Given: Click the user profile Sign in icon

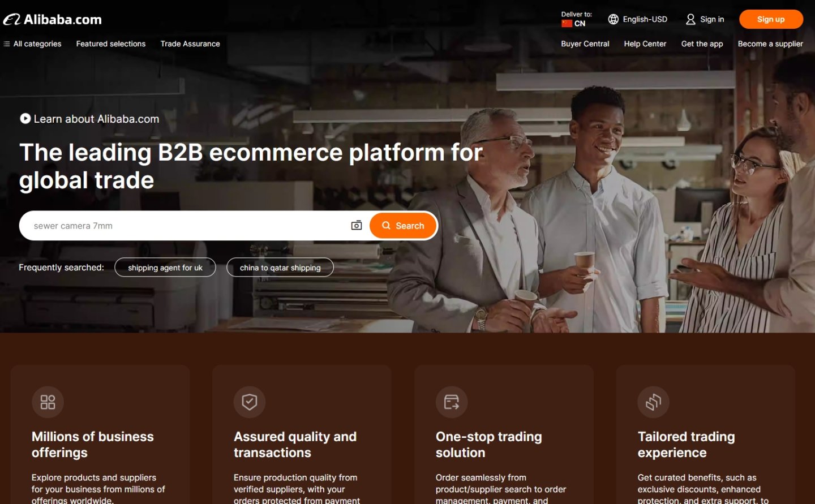Looking at the screenshot, I should point(690,19).
